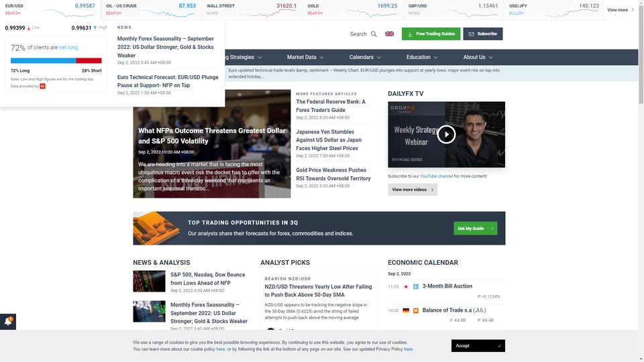Open Monthly Forex Seasonality news popup article

click(x=166, y=47)
